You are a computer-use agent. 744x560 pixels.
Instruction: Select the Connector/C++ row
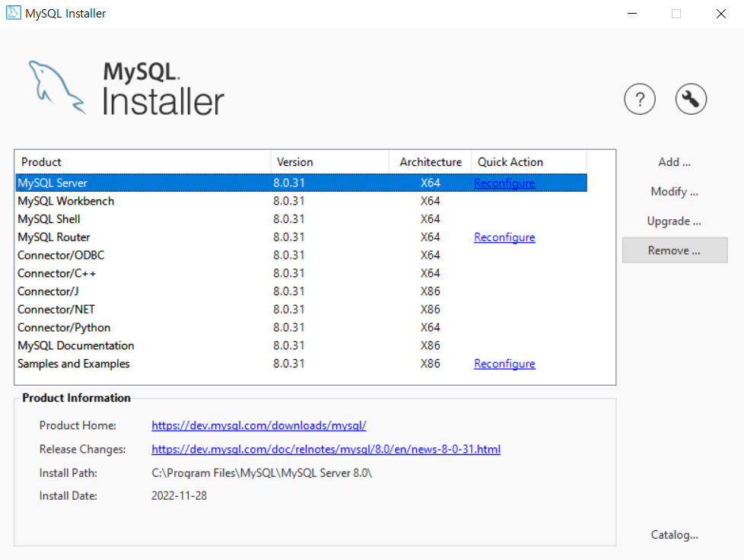(x=302, y=273)
